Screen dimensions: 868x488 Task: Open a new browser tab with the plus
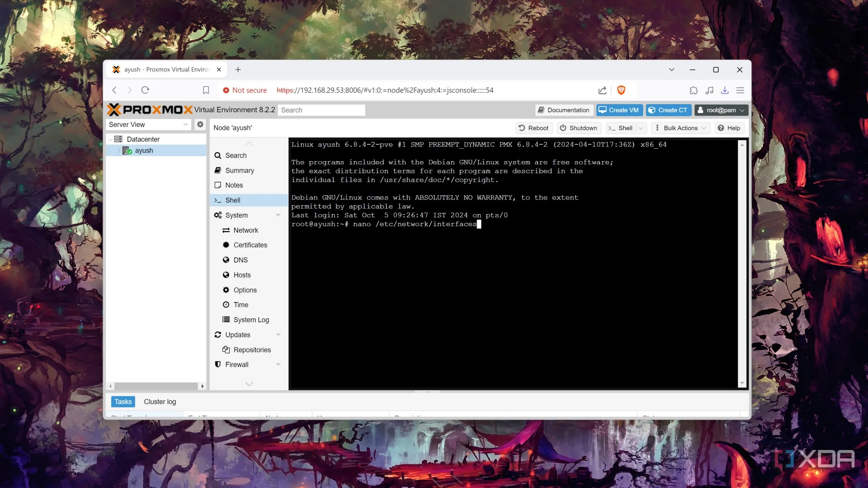238,69
